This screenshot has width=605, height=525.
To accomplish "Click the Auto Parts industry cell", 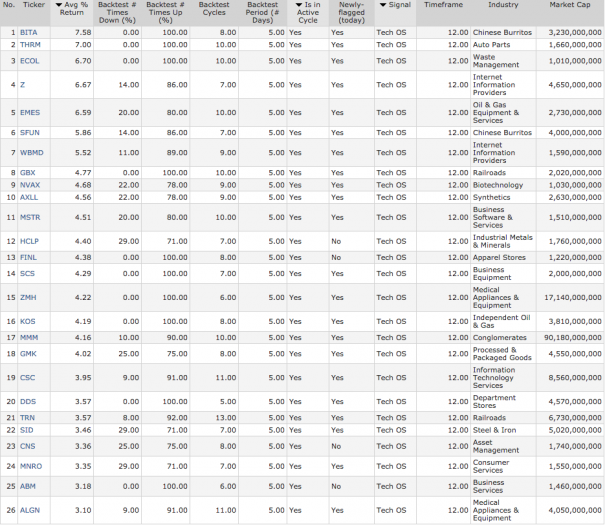I will (x=492, y=45).
